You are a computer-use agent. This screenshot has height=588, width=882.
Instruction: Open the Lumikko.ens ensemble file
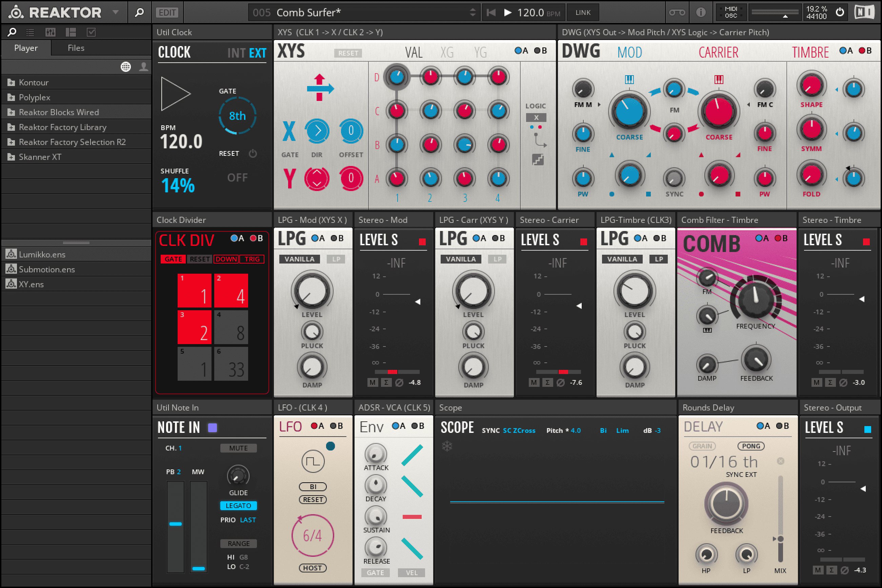pyautogui.click(x=76, y=254)
